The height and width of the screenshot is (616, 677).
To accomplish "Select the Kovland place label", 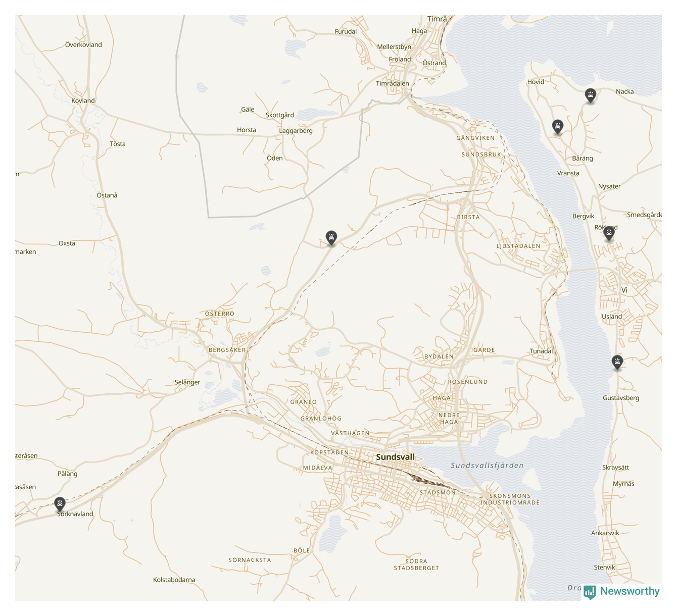I will 83,100.
